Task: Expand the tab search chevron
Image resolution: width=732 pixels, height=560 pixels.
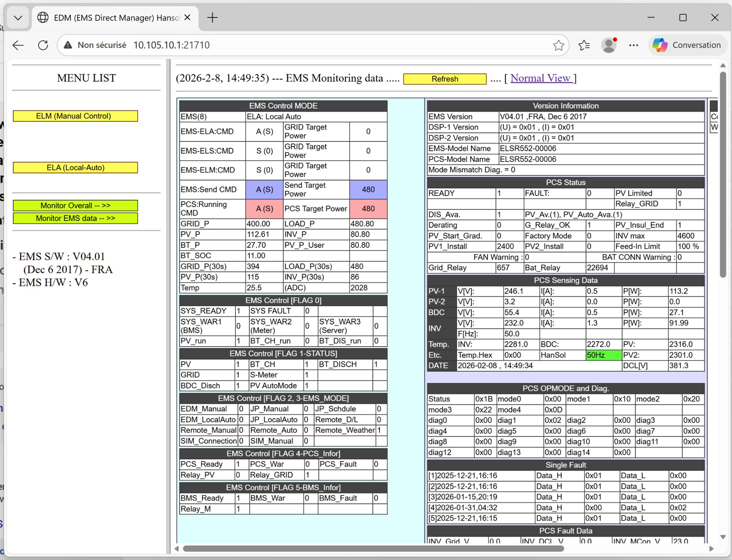Action: pos(18,17)
